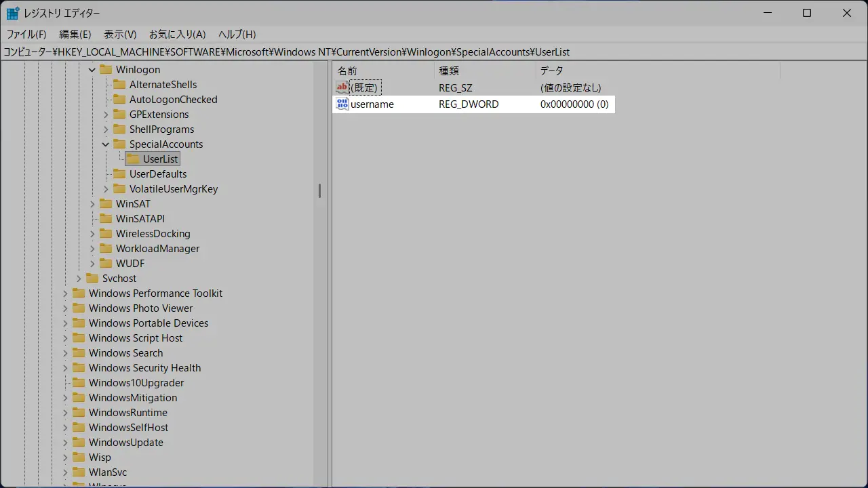Click the tree pane vertical scrollbar thumb
The image size is (868, 488).
click(319, 191)
